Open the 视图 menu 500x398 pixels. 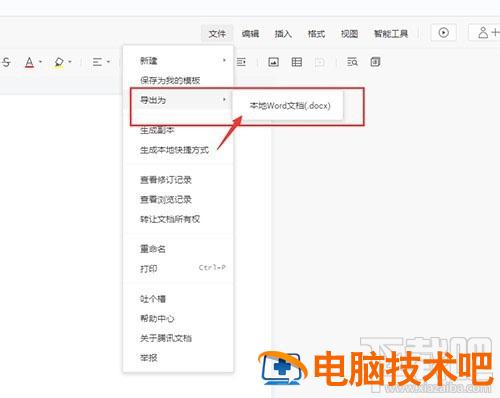click(349, 33)
